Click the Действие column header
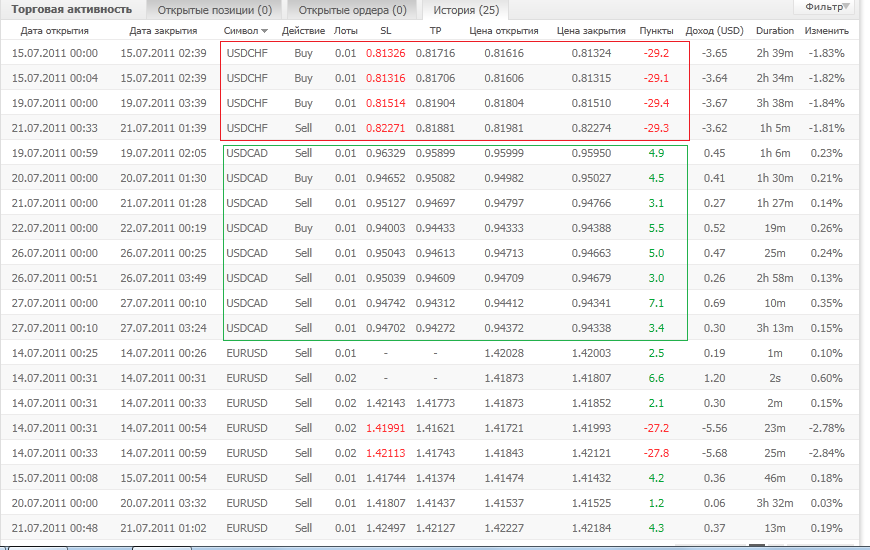 click(x=303, y=31)
